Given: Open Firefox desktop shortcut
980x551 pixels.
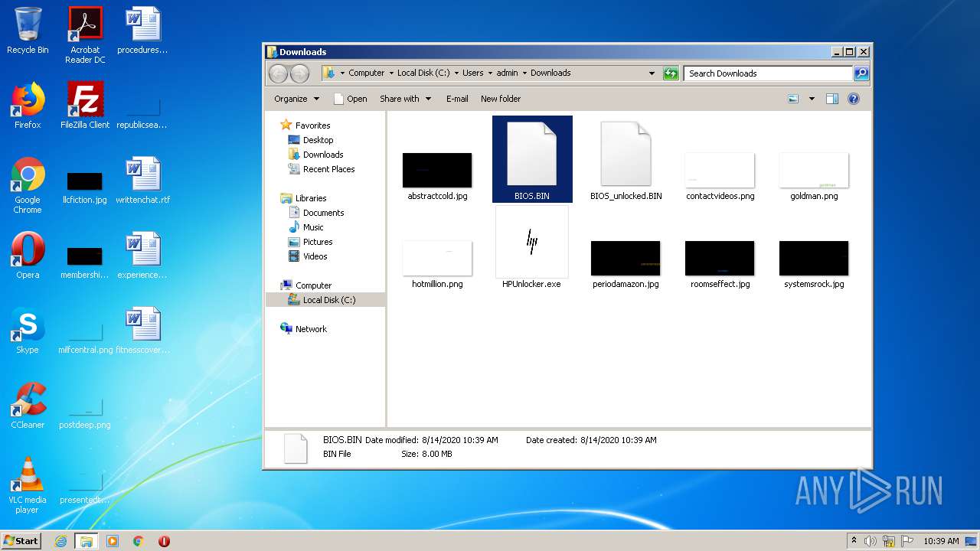Looking at the screenshot, I should click(x=28, y=106).
